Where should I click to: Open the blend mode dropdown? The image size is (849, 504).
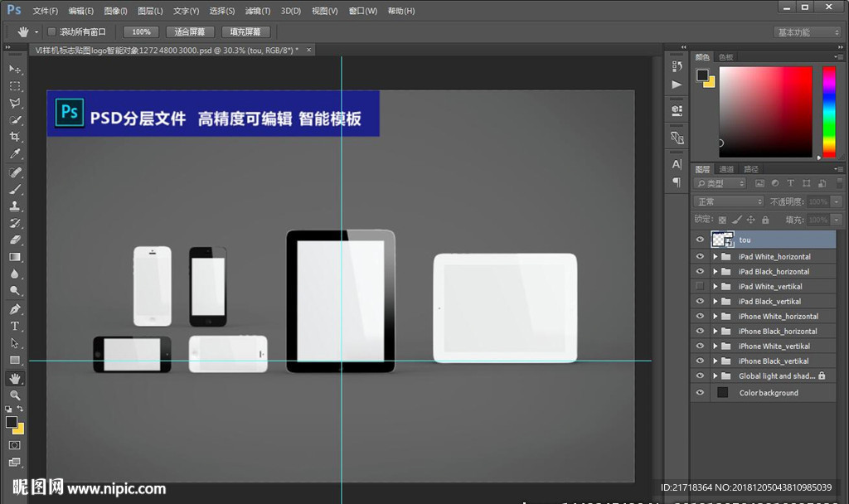pos(728,201)
